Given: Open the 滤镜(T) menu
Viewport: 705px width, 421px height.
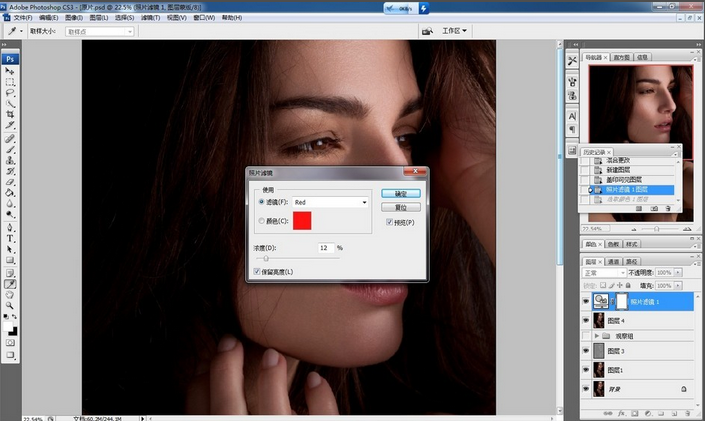Looking at the screenshot, I should (x=150, y=18).
